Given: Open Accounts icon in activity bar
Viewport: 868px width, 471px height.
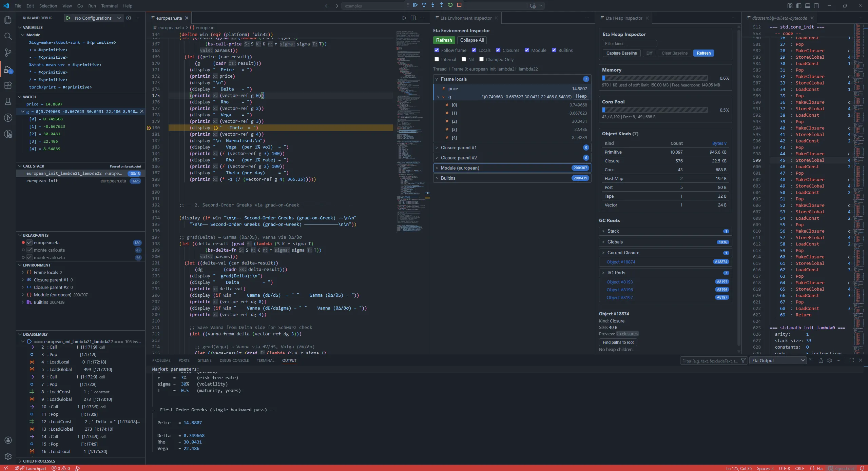Looking at the screenshot, I should 8,440.
